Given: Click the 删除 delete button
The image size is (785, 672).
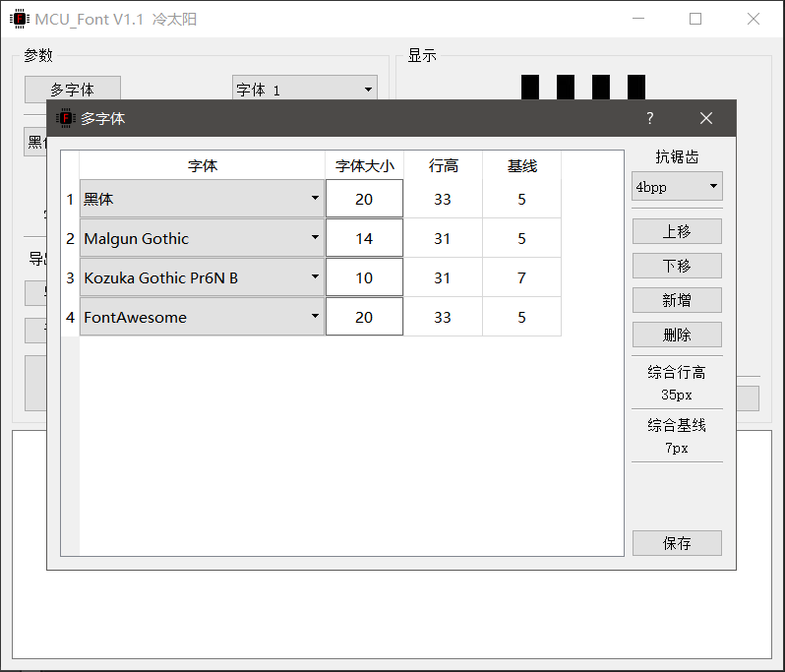Looking at the screenshot, I should [x=677, y=335].
